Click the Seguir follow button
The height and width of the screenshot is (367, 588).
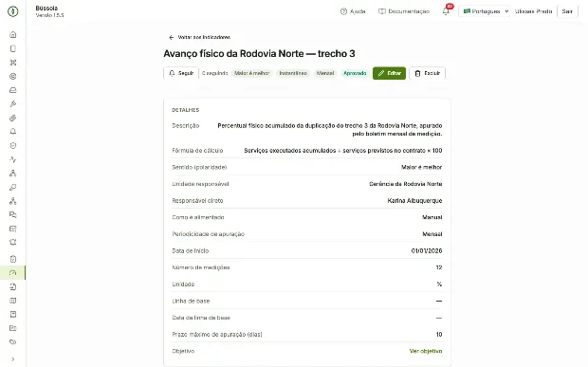(181, 73)
